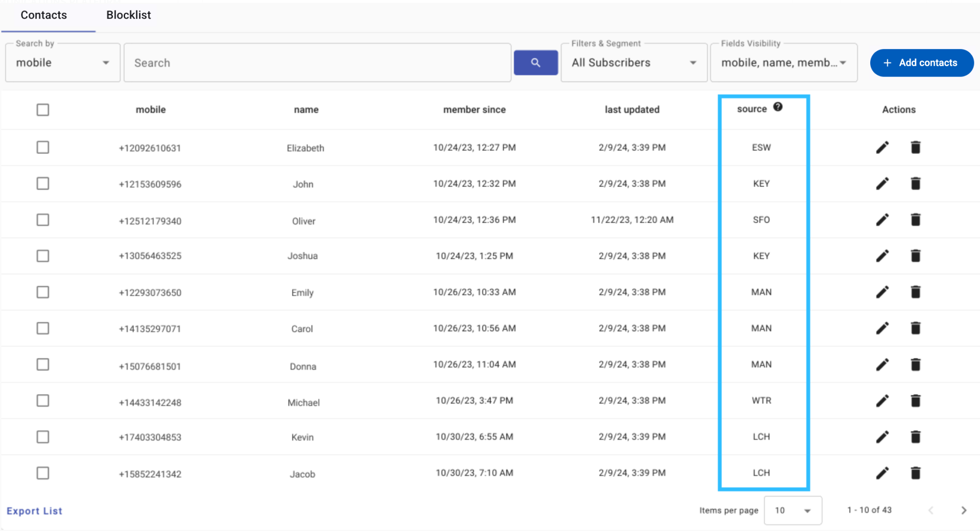Delete Oliver's contact with the trash icon
The image size is (980, 531).
(x=916, y=220)
